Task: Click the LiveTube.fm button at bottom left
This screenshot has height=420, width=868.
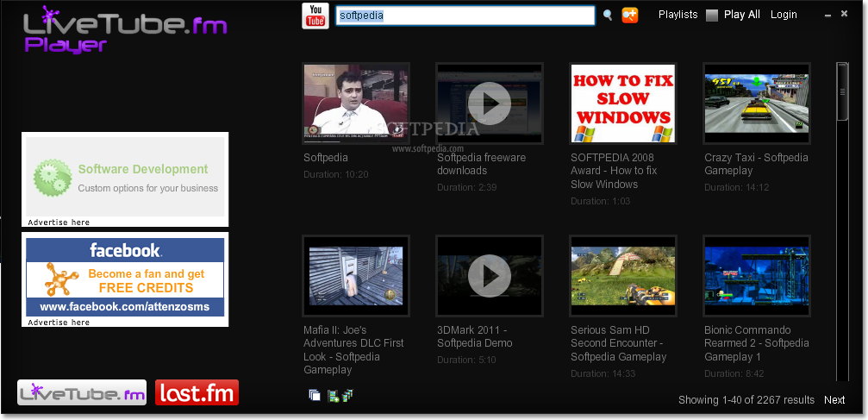Action: [x=82, y=392]
